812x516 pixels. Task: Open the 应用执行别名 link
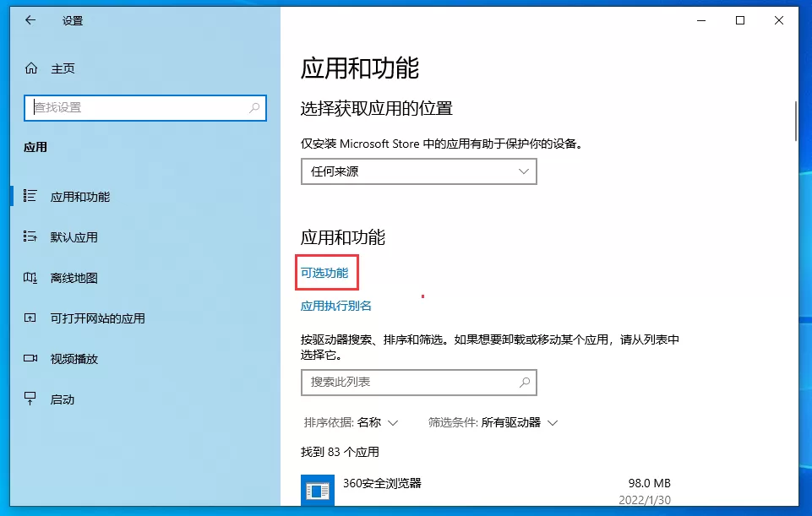337,306
